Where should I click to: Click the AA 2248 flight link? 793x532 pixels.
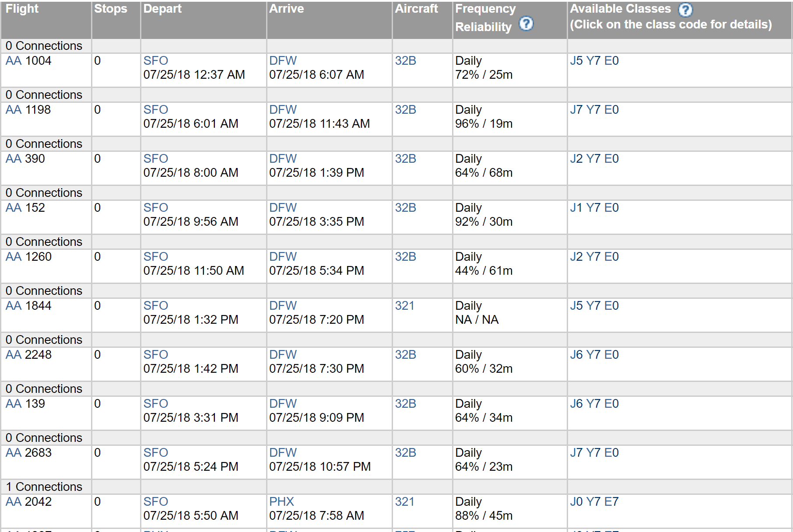tap(28, 355)
